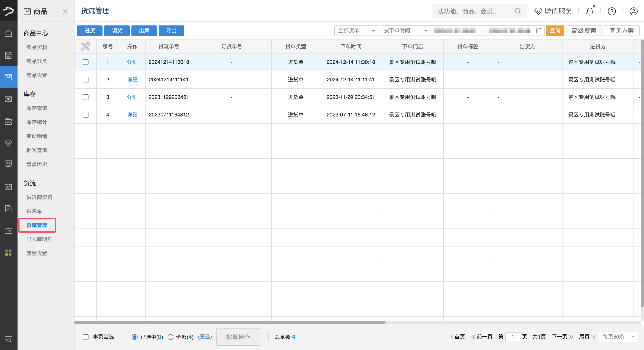Click the page number input field

(x=513, y=337)
